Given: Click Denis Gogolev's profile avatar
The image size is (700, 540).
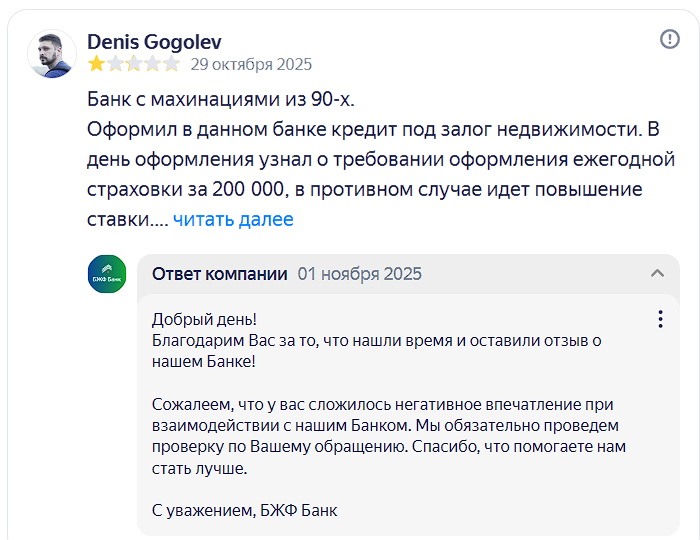Looking at the screenshot, I should click(x=52, y=54).
